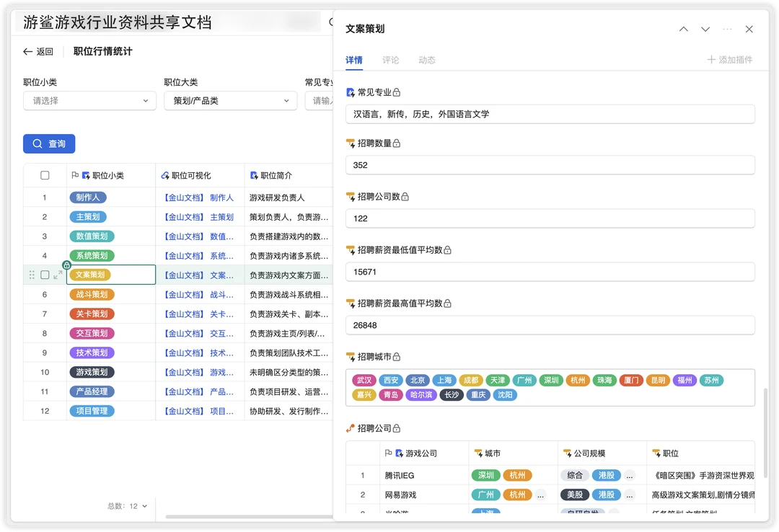Go to next record with down chevron

tap(705, 29)
